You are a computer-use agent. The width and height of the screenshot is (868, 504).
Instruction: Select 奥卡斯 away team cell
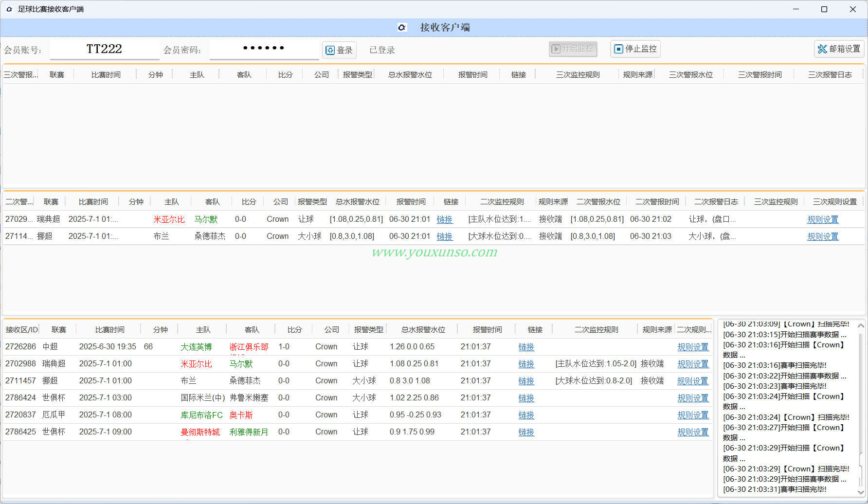coord(241,415)
